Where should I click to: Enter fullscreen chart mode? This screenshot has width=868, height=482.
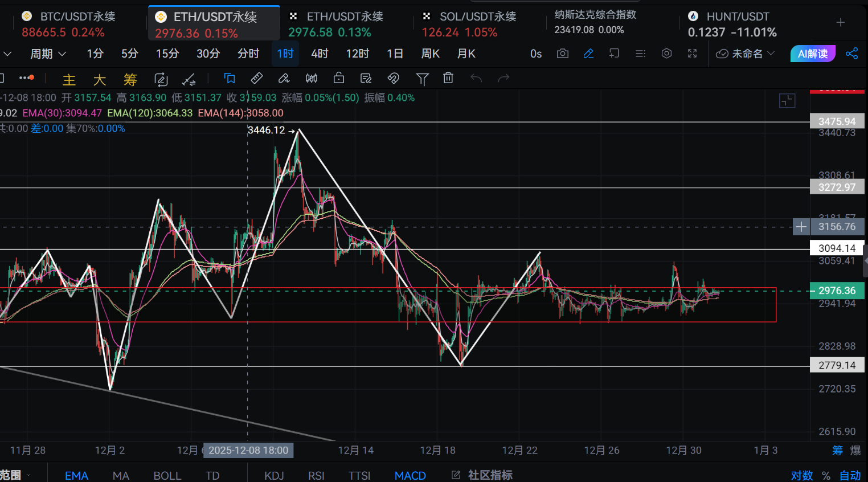point(692,54)
